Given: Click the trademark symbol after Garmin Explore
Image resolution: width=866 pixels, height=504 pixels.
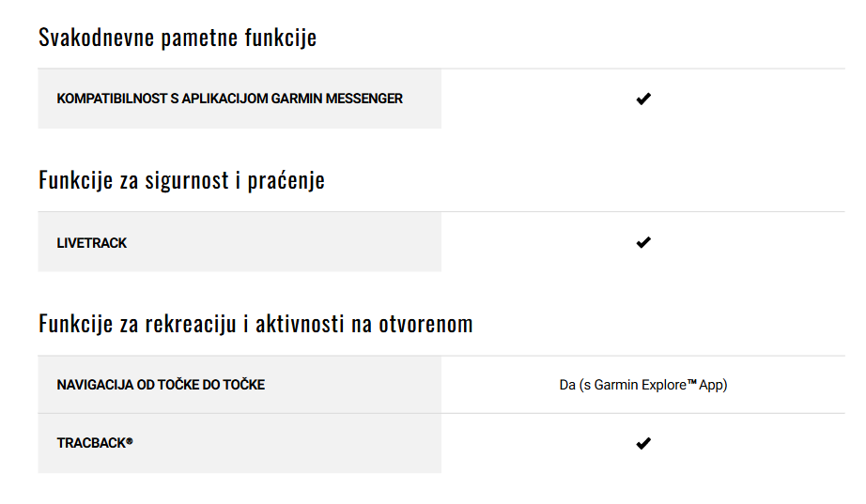Looking at the screenshot, I should pyautogui.click(x=691, y=382).
